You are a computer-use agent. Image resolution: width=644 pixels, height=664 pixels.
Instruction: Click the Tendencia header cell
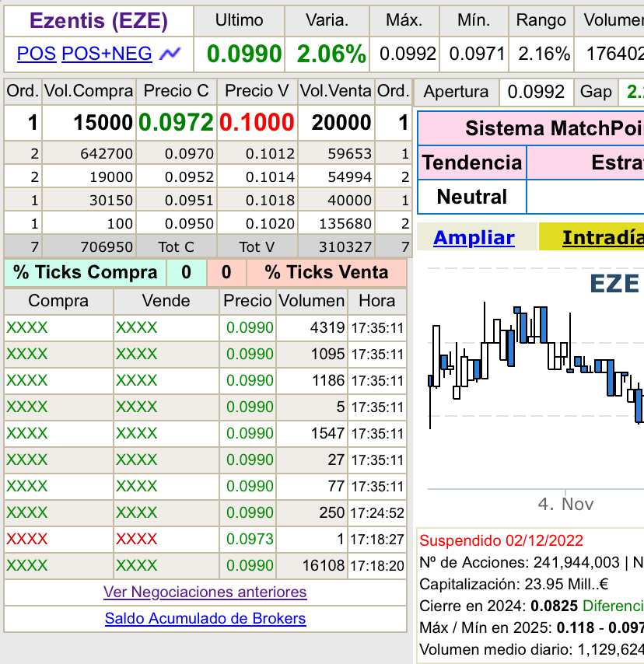pos(472,163)
